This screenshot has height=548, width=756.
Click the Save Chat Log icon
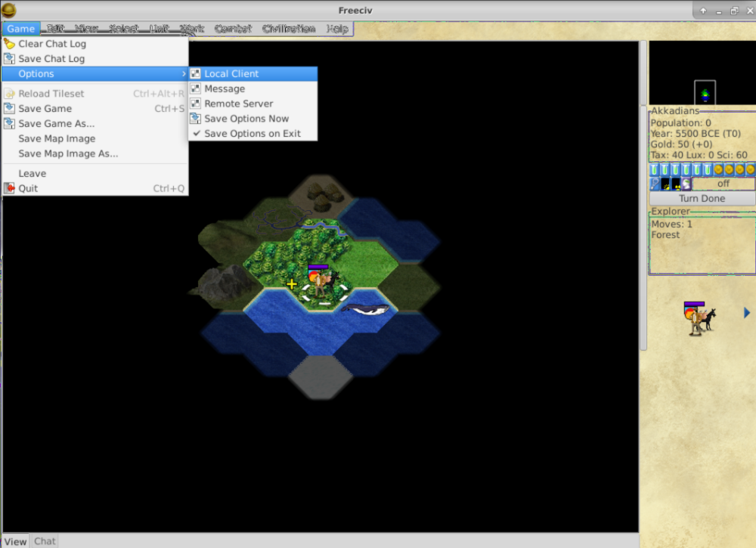pos(9,59)
